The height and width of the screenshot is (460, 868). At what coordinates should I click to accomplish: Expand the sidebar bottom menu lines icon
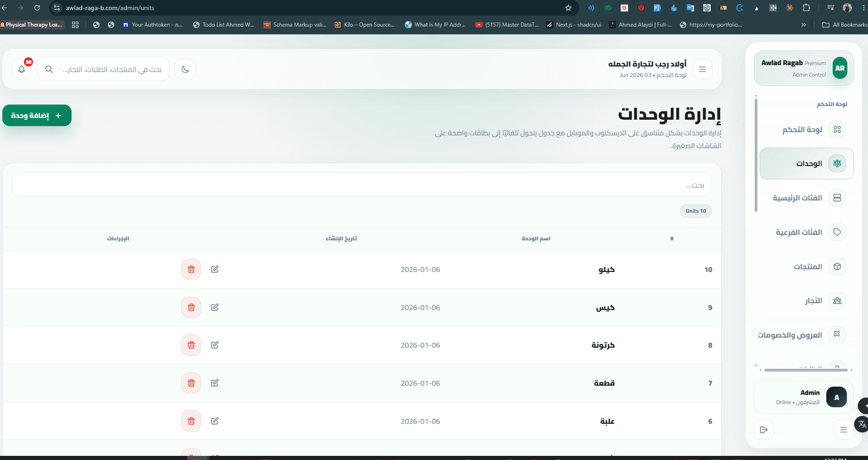point(843,430)
